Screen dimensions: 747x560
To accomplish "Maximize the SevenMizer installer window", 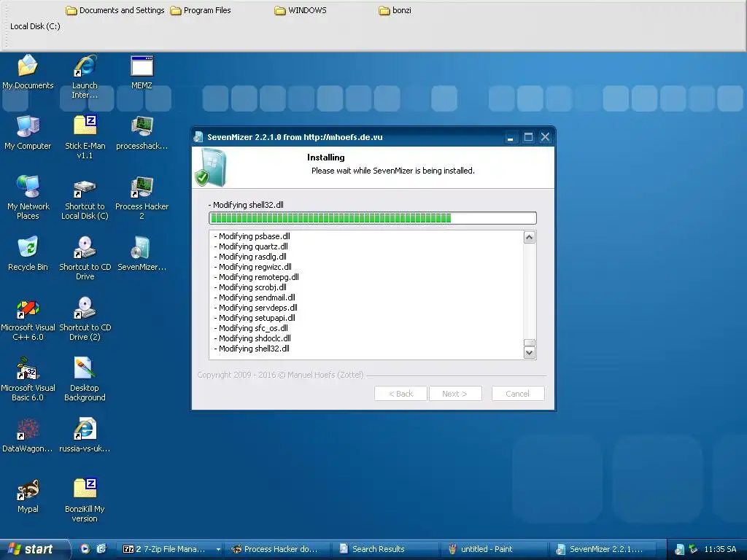I will pos(528,137).
